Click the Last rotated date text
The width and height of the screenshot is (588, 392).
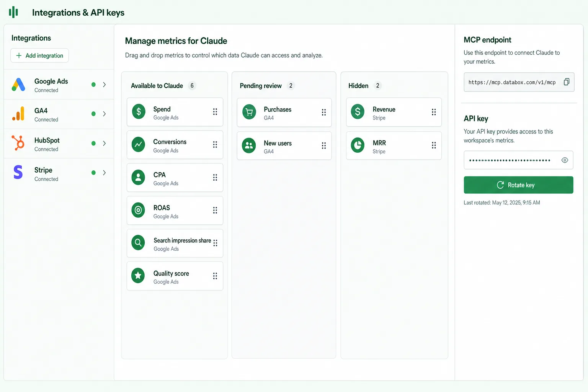(502, 203)
